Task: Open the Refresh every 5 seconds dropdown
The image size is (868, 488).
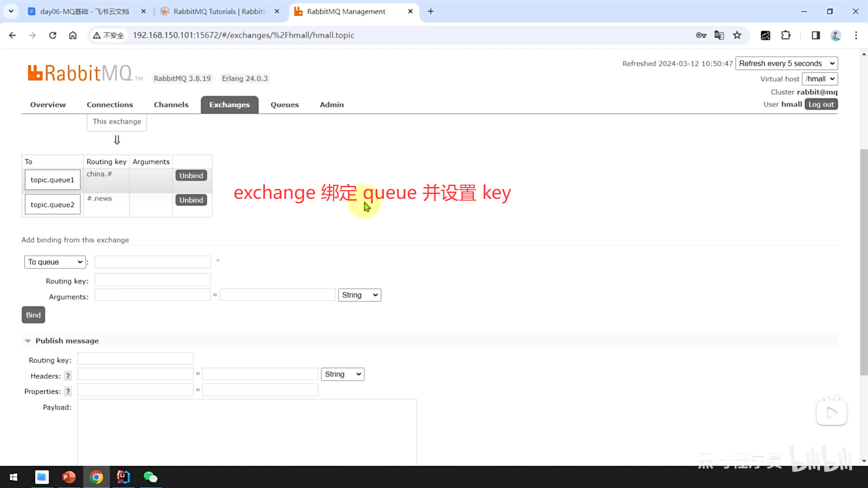Action: [x=786, y=64]
